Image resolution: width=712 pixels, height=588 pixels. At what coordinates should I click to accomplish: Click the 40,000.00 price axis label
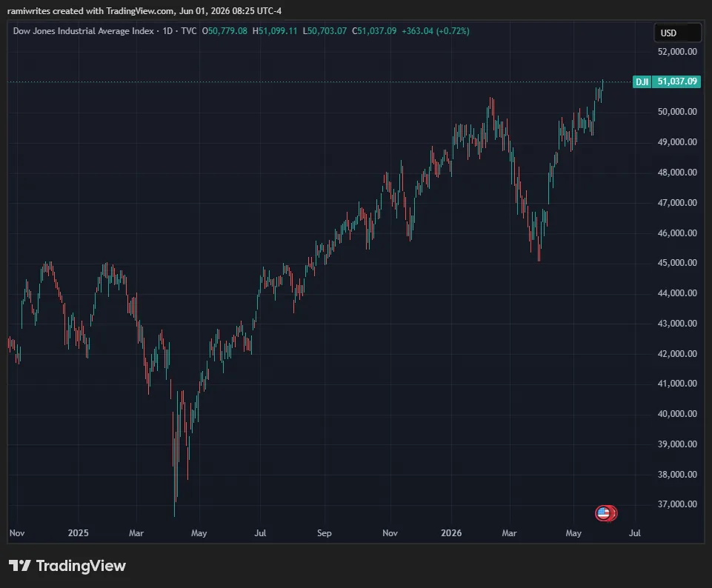click(677, 414)
